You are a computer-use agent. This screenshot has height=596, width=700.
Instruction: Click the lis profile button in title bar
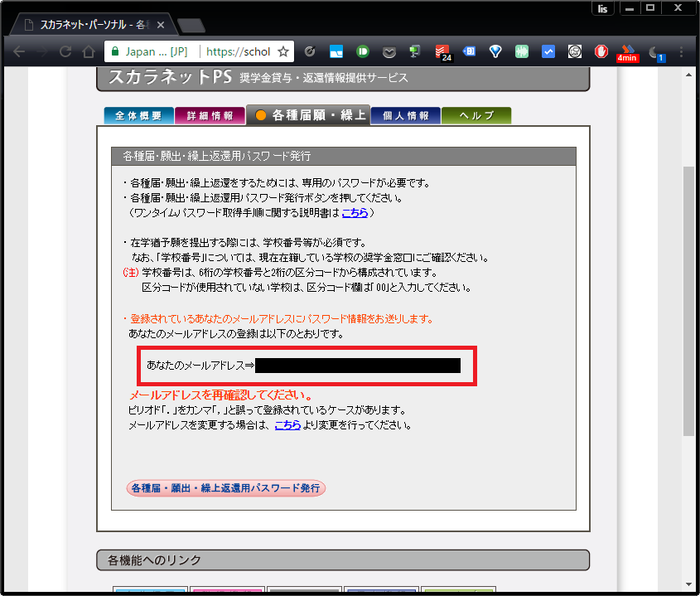[603, 8]
